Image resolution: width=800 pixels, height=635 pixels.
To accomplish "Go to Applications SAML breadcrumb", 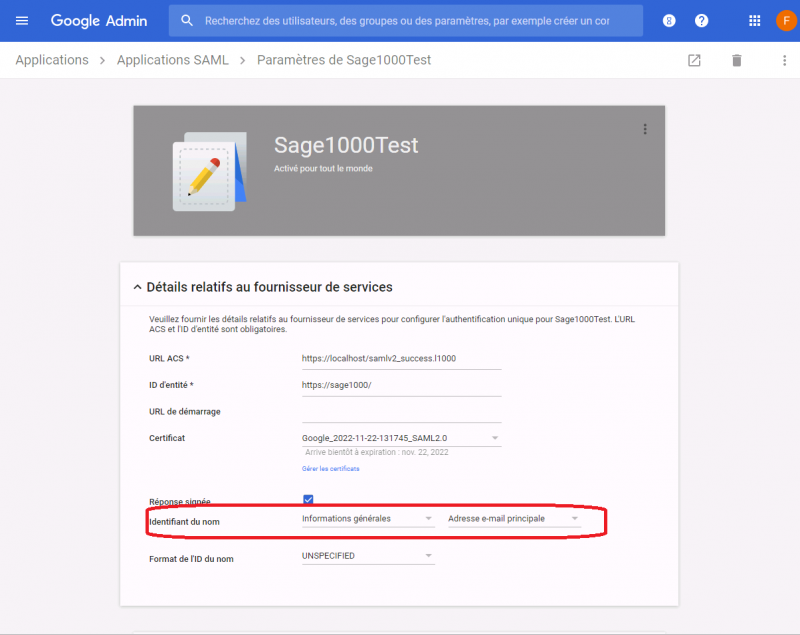I will [x=172, y=60].
